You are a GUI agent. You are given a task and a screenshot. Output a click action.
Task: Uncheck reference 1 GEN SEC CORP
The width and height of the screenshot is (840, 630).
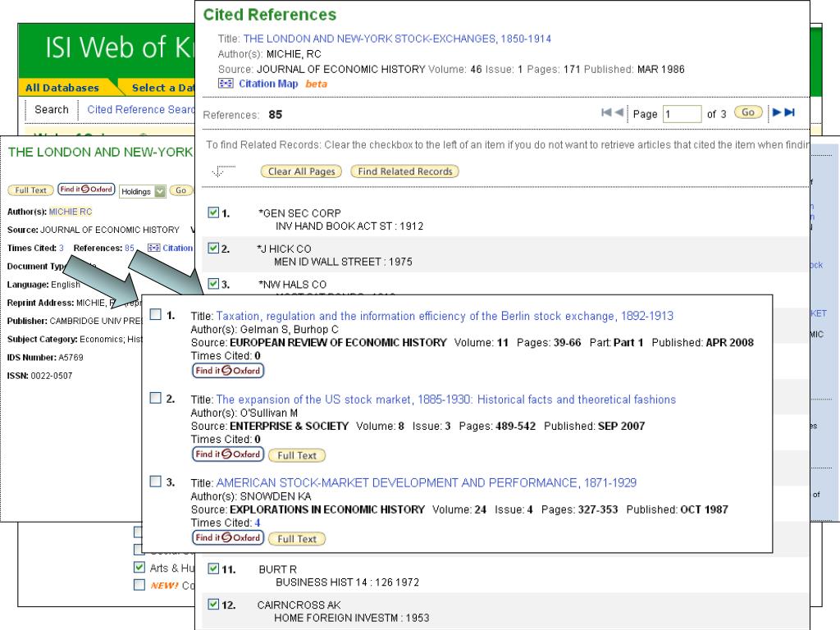pyautogui.click(x=213, y=212)
